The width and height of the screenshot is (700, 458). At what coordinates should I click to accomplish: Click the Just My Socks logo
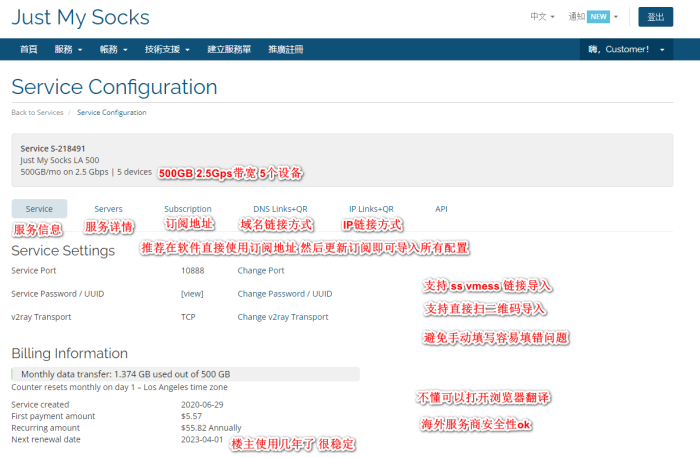80,18
